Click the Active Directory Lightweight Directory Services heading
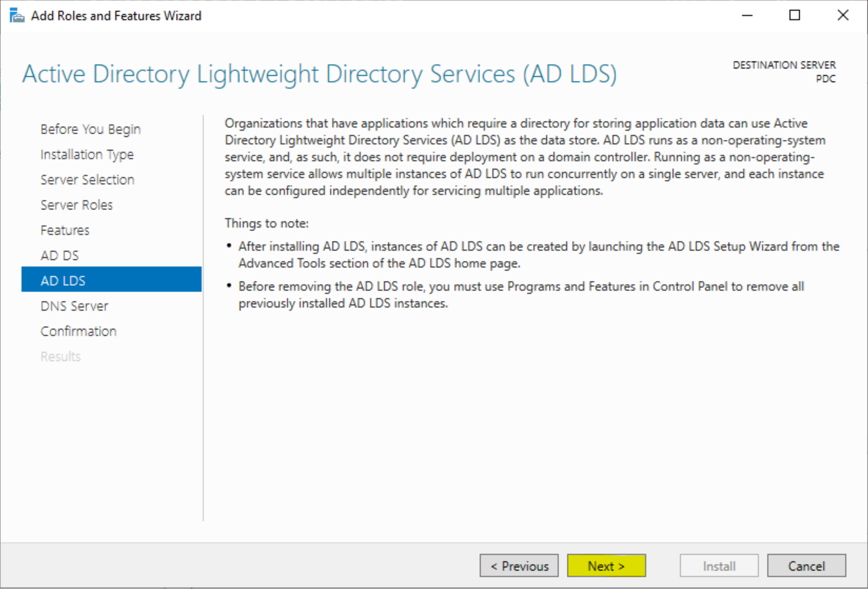 [320, 75]
